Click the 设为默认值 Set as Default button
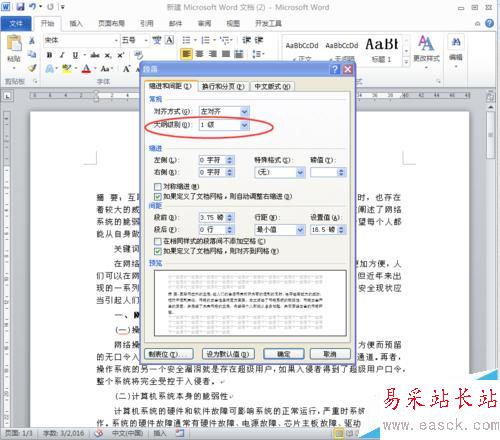This screenshot has width=500, height=440. 228,354
